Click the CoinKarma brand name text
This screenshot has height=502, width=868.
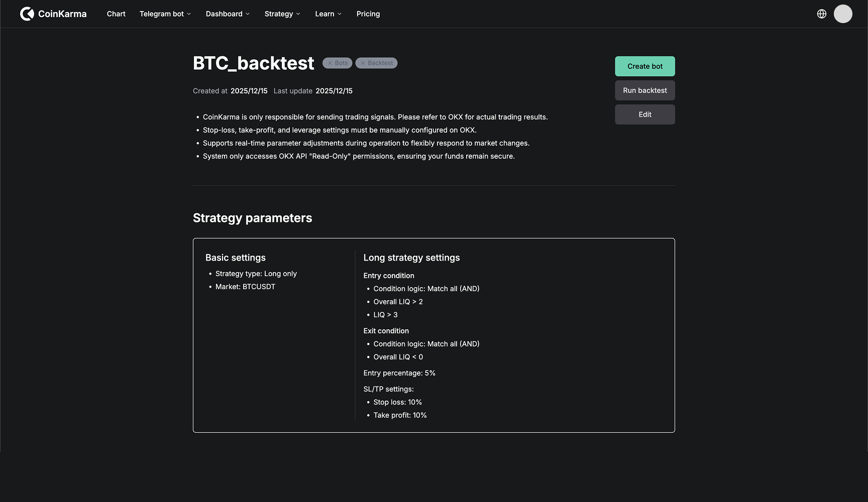(x=62, y=14)
